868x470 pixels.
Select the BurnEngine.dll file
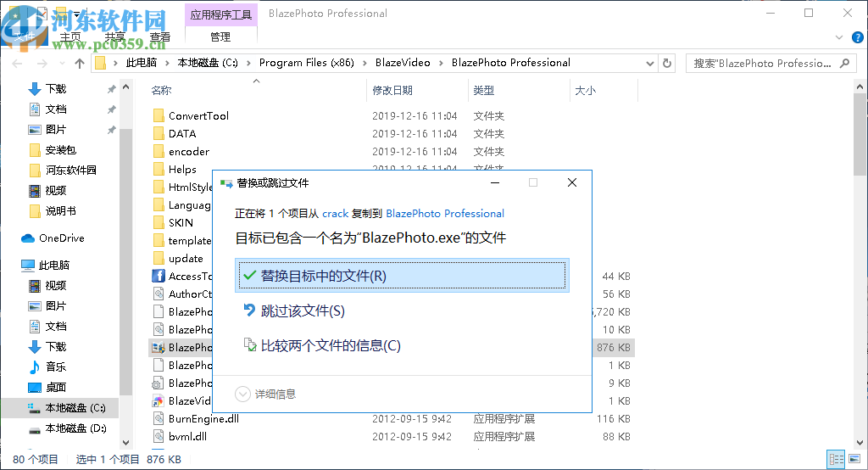(x=203, y=418)
